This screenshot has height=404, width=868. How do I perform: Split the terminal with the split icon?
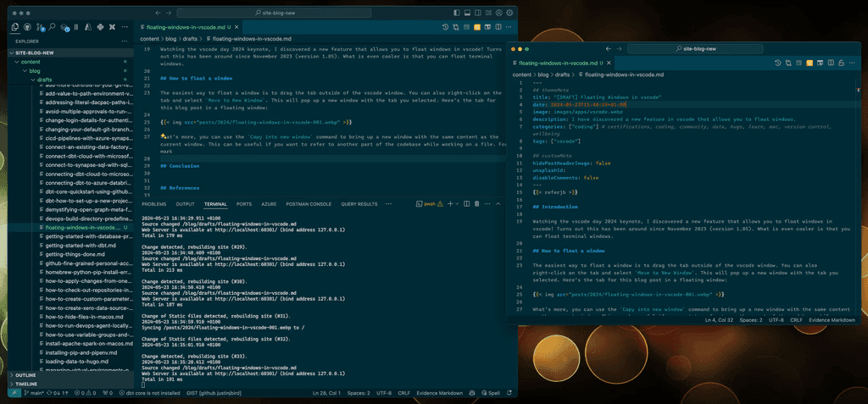pos(465,204)
